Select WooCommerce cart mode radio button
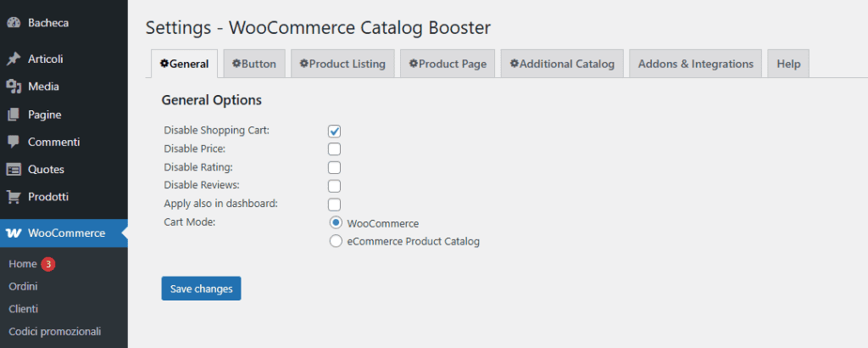 pos(336,222)
